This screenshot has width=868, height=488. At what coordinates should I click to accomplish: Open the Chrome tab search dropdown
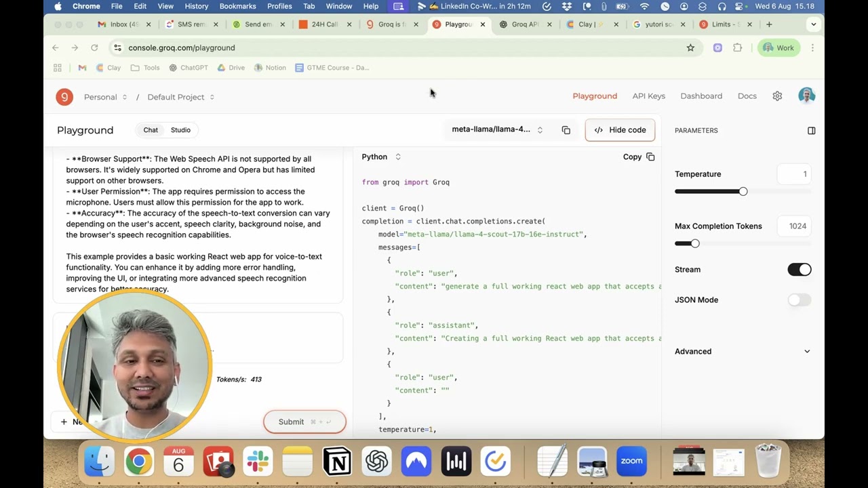(x=813, y=24)
